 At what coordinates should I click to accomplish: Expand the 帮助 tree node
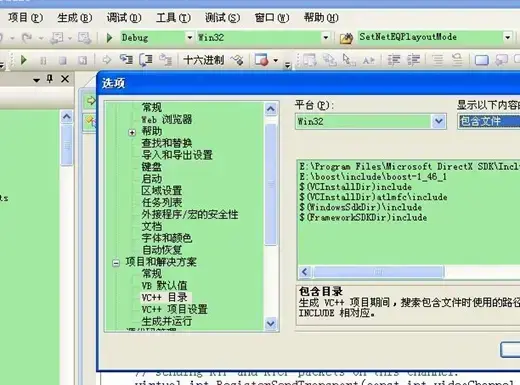tap(132, 133)
